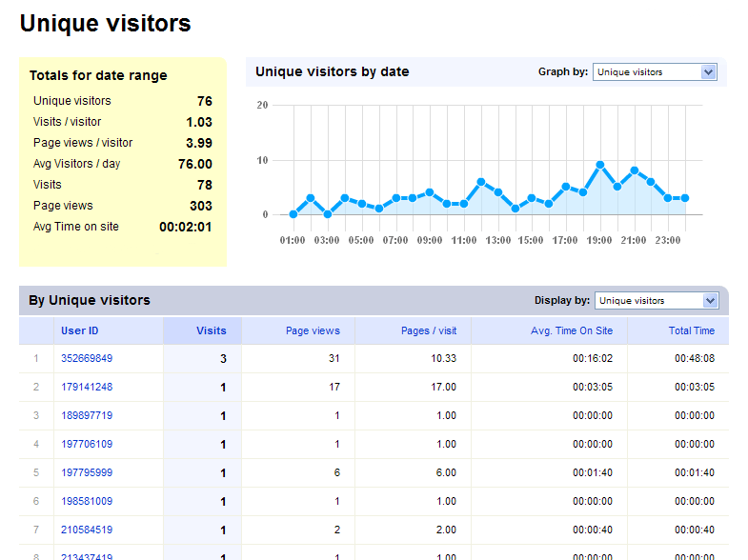Click the highest chart data point at 19:00
This screenshot has width=748, height=560.
600,165
